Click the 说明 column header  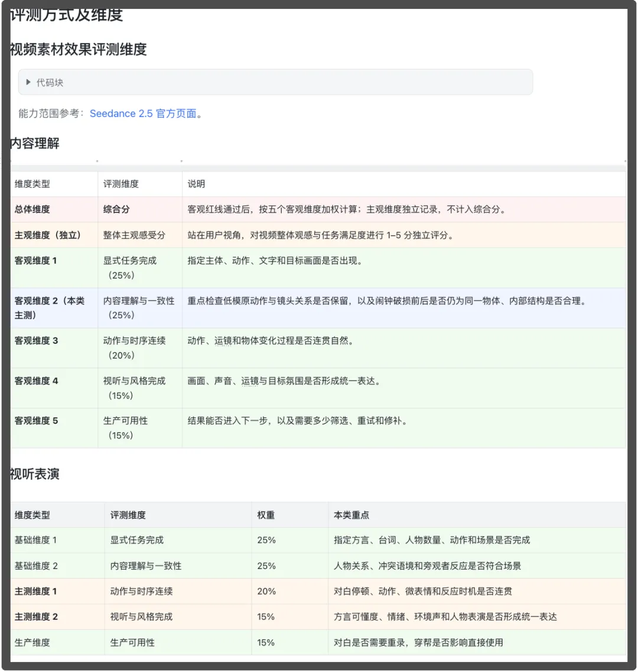tap(404, 184)
